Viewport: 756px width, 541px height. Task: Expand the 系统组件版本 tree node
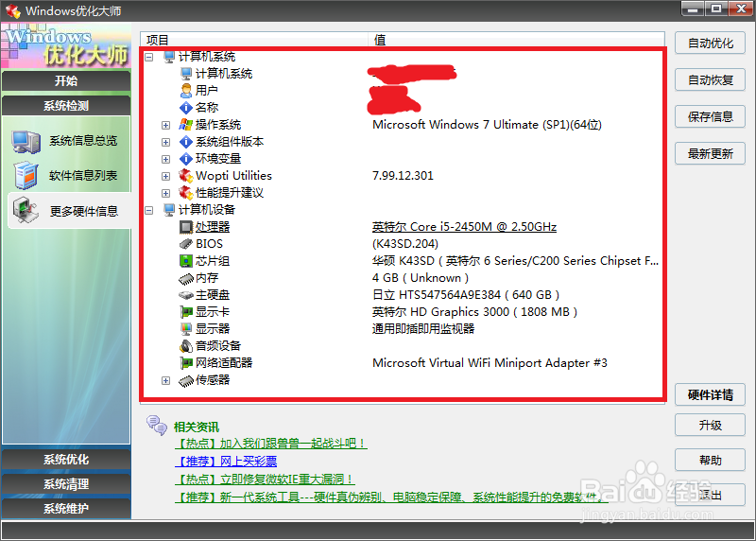point(166,142)
